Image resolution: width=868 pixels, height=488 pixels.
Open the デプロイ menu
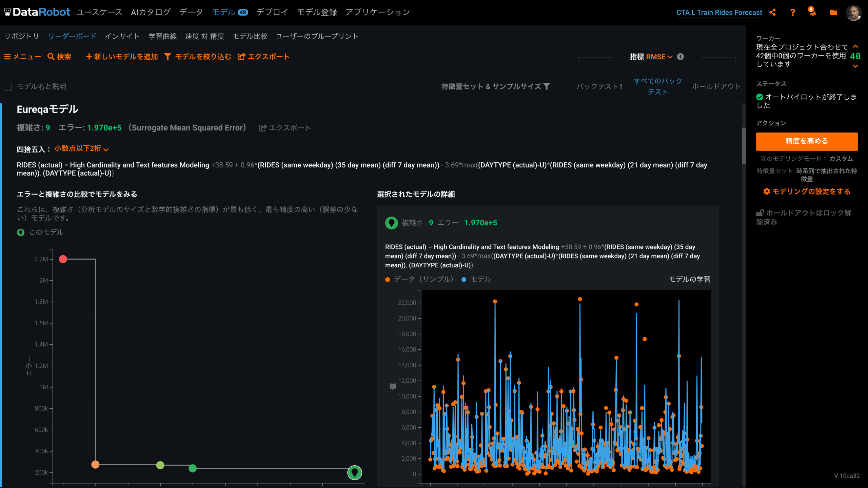click(272, 12)
